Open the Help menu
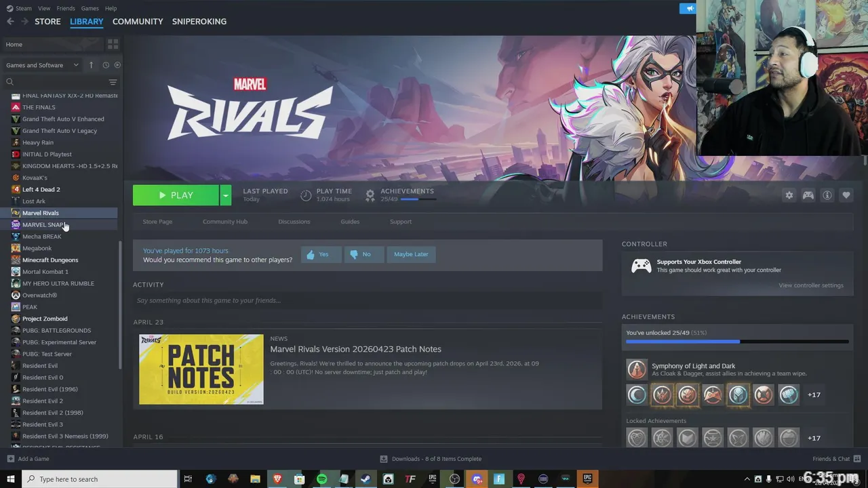Image resolution: width=868 pixels, height=488 pixels. (x=111, y=8)
